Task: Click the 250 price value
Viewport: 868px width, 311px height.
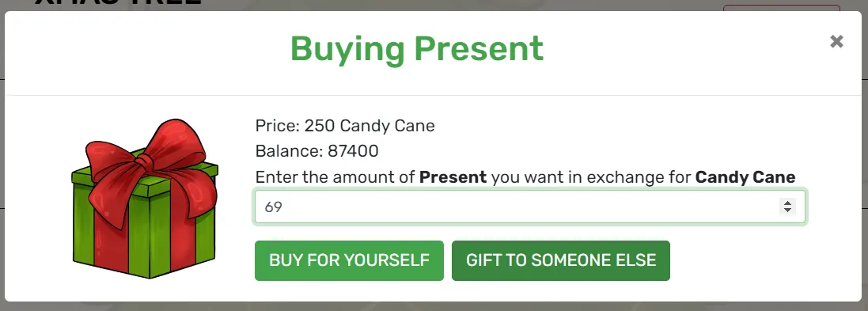Action: pyautogui.click(x=320, y=126)
